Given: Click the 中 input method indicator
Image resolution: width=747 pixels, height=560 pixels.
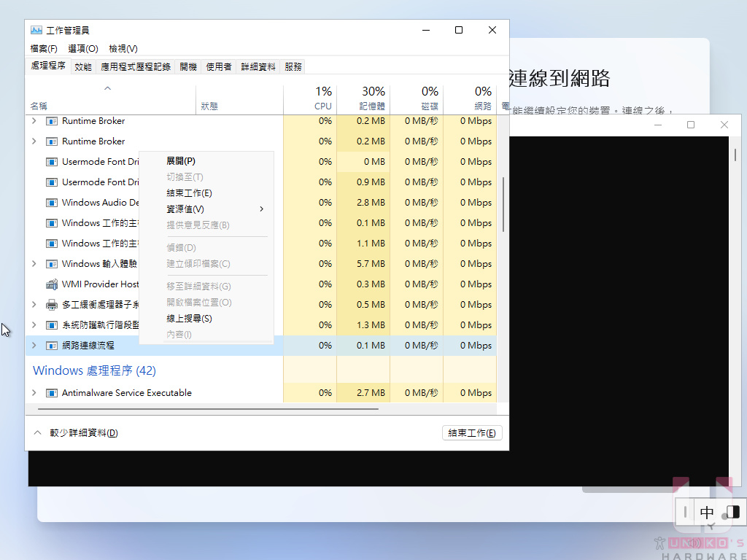Looking at the screenshot, I should click(706, 513).
